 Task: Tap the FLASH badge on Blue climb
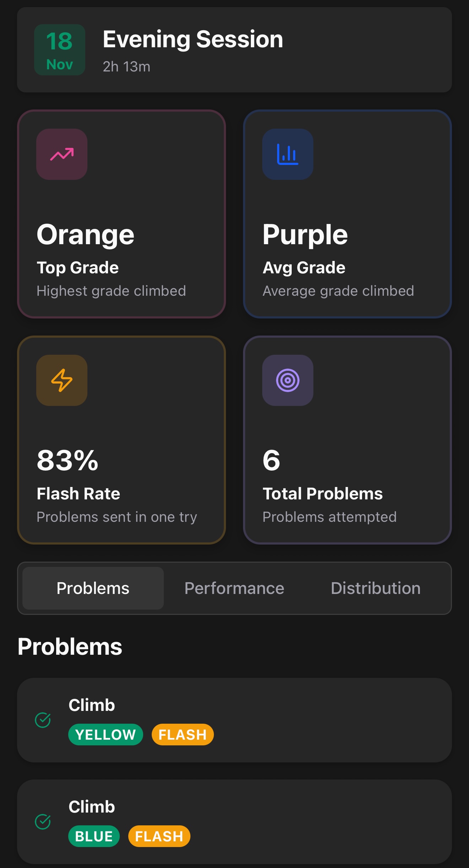click(159, 836)
